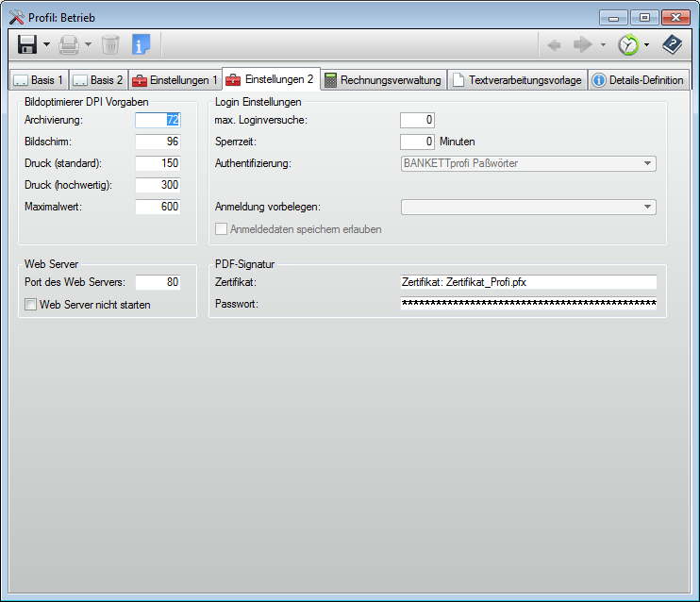Viewport: 700px width, 602px height.
Task: Click the trash delete icon
Action: (x=110, y=44)
